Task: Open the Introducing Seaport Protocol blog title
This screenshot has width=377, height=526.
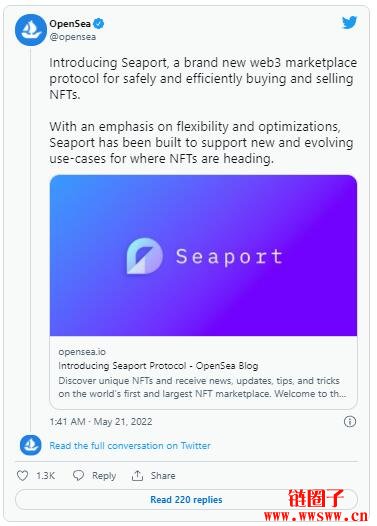Action: 158,366
